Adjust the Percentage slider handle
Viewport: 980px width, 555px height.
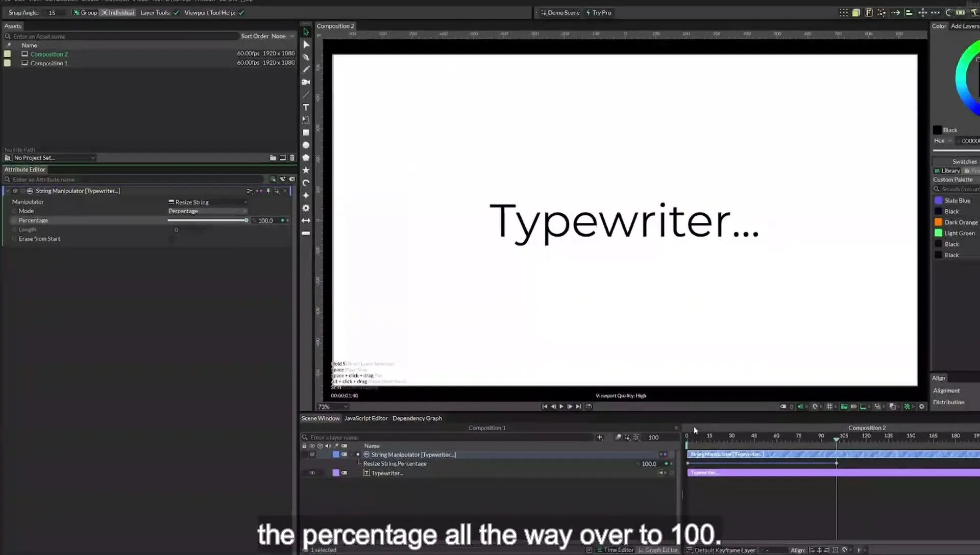coord(246,220)
